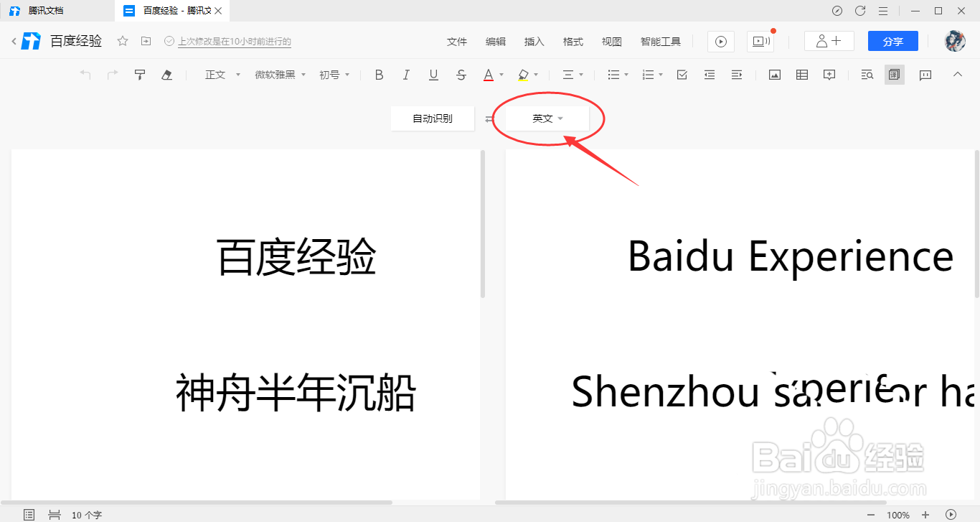Click the font color A icon
Image resolution: width=980 pixels, height=522 pixels.
coord(488,75)
